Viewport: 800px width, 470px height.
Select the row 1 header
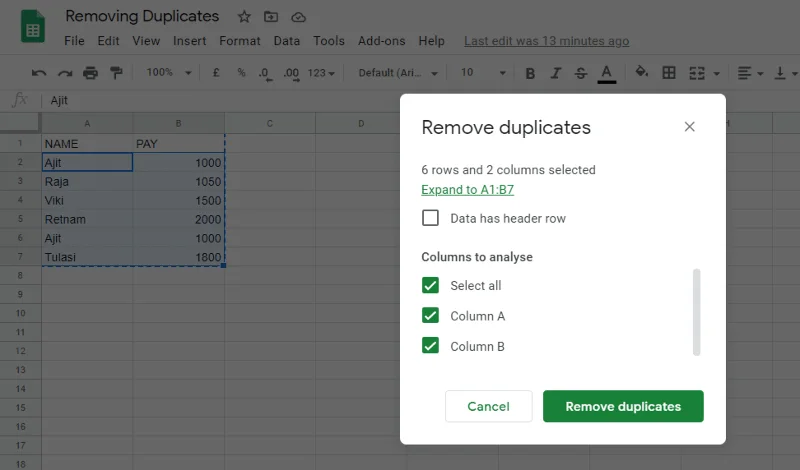coord(20,143)
